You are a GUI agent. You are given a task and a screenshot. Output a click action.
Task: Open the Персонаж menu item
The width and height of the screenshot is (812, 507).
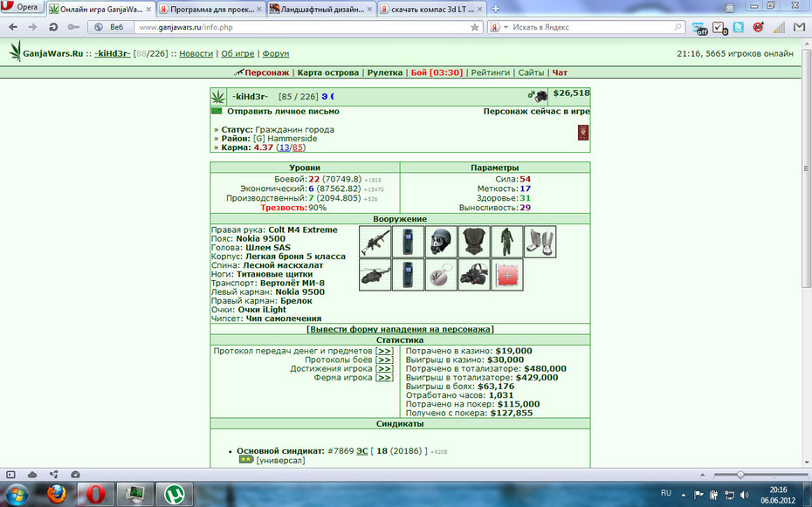(266, 72)
